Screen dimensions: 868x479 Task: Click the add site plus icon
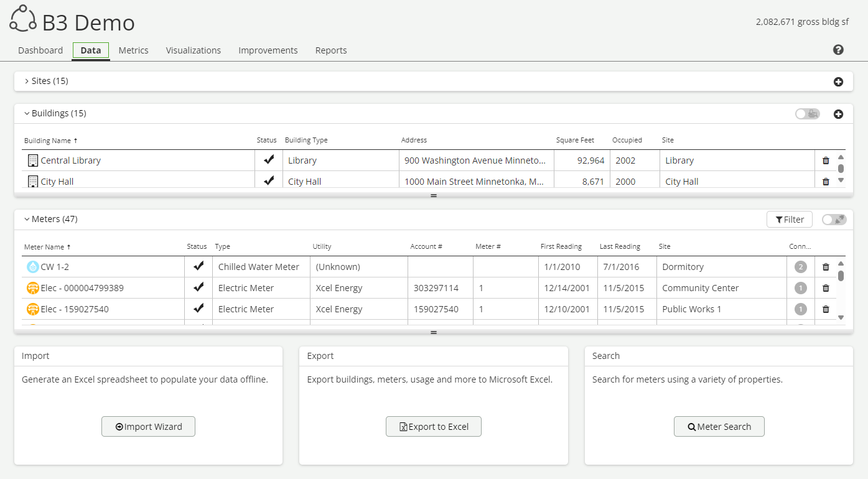pyautogui.click(x=838, y=81)
